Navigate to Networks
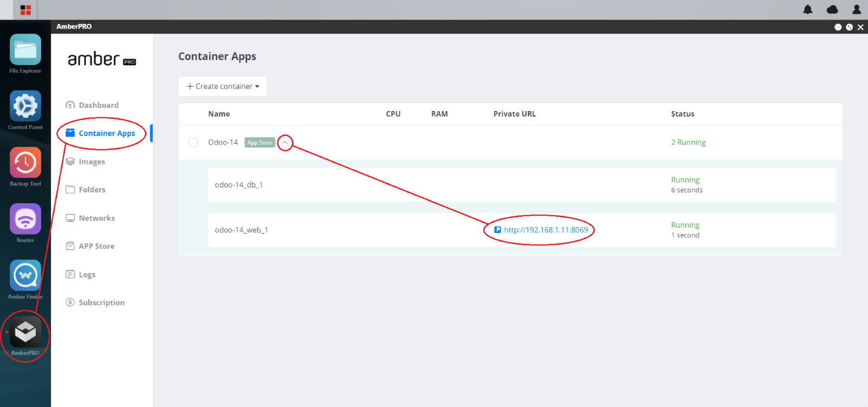Screen dimensions: 868x407 [97, 218]
